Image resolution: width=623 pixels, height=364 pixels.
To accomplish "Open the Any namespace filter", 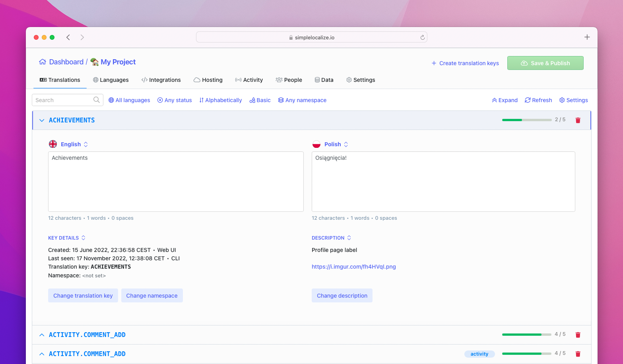I will tap(302, 100).
